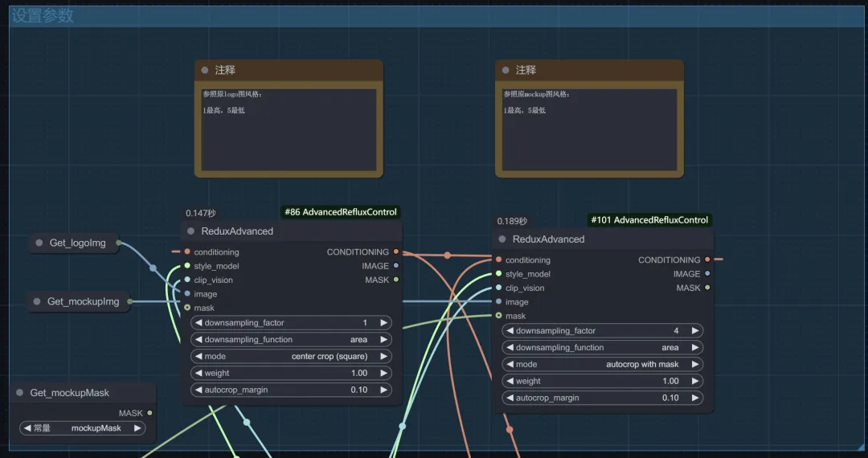Click the Get_logoImg node output port
This screenshot has width=868, height=458.
(118, 243)
